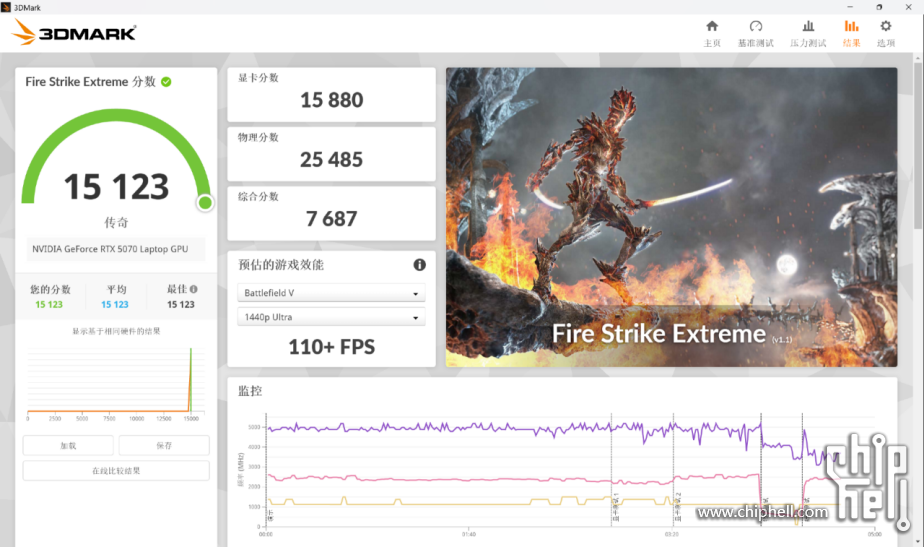Viewport: 924px width, 547px height.
Task: Click the vertical scrollbar thumb
Action: tap(918, 146)
